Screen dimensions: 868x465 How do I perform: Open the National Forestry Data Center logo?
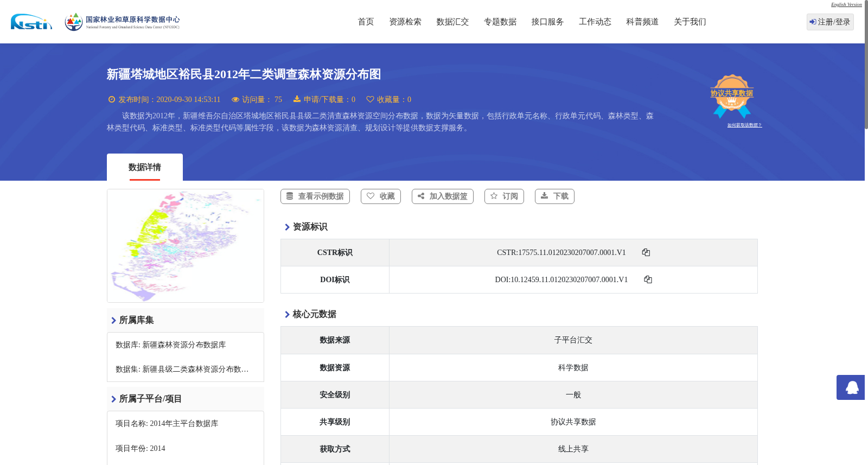pyautogui.click(x=122, y=22)
